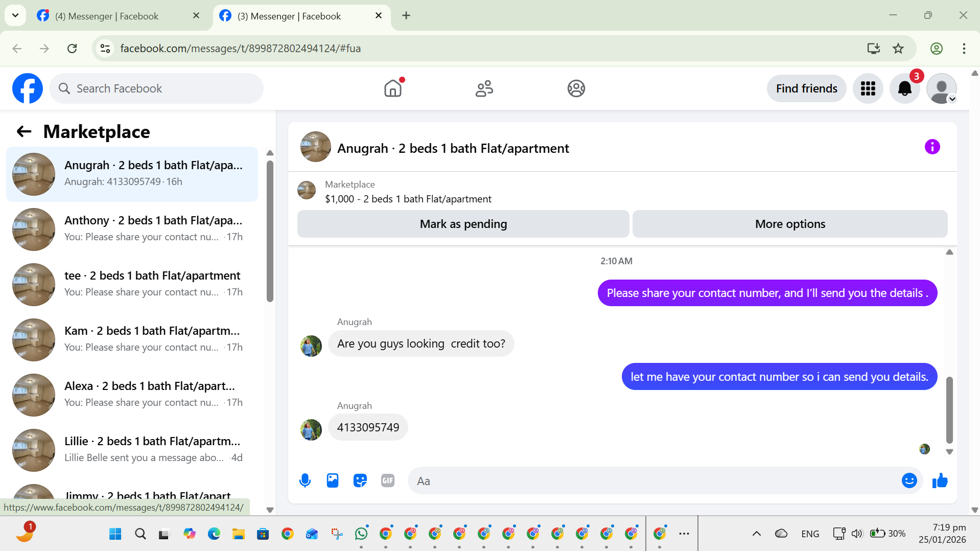Record a voice clip with microphone icon
Screen dimensions: 980x551
[305, 480]
